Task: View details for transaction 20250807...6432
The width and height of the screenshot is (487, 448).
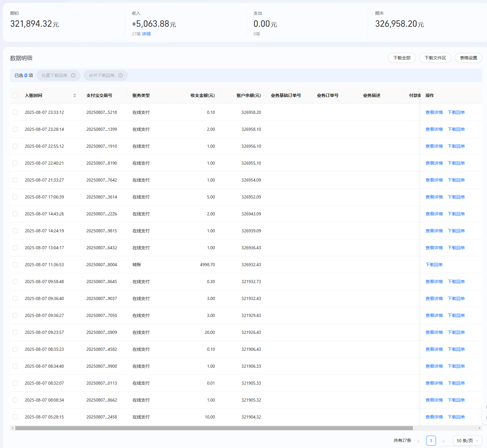Action: point(434,248)
